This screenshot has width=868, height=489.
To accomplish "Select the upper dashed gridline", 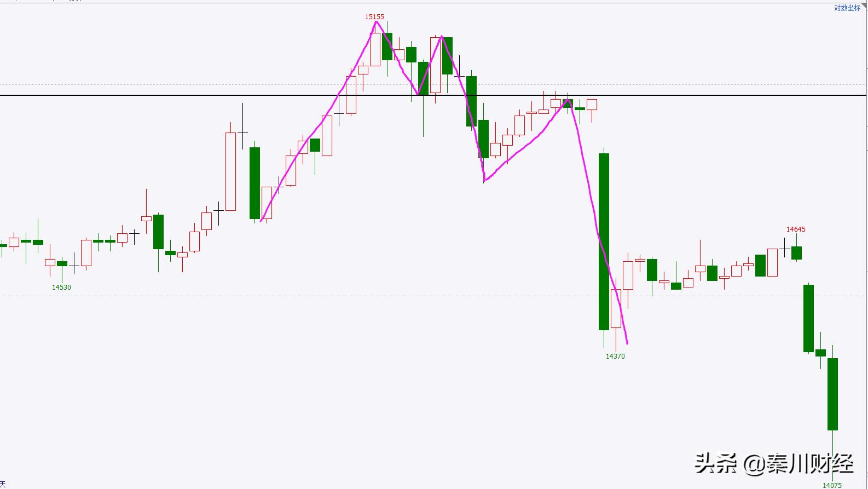I will point(164,84).
